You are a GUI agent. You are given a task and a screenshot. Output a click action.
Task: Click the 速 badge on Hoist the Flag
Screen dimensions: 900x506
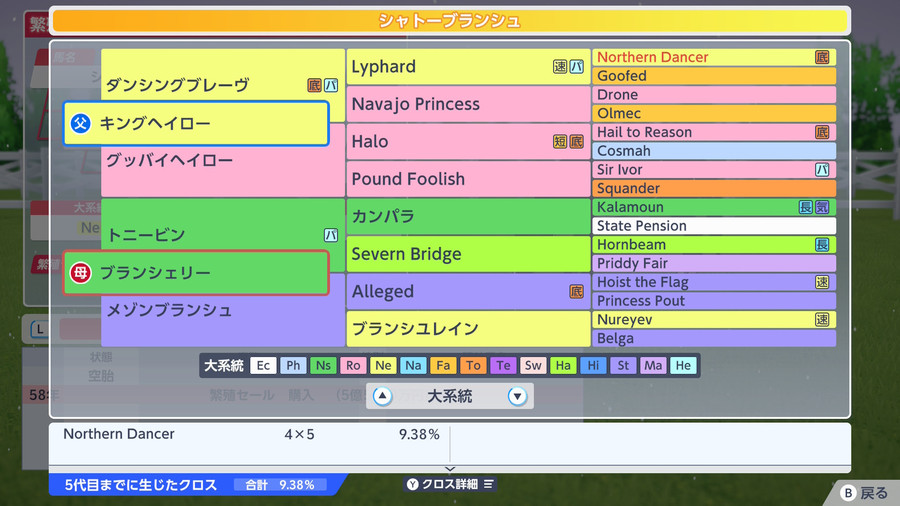coord(822,282)
